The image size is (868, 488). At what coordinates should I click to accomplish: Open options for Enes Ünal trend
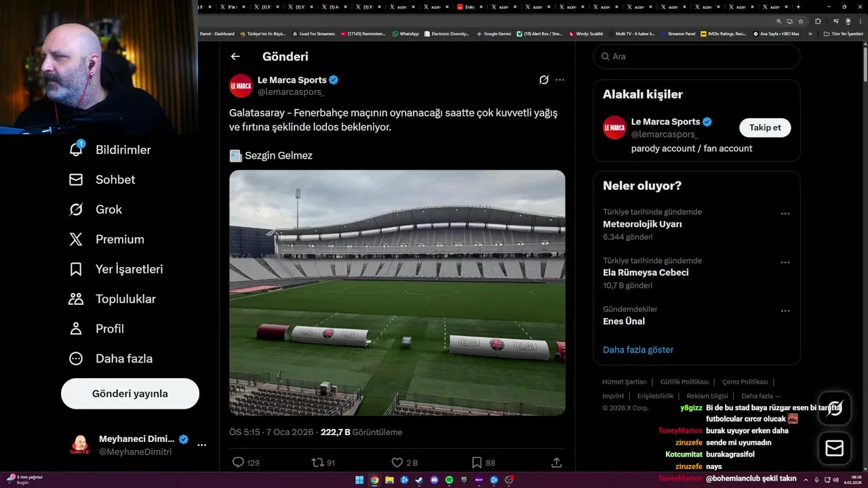(785, 311)
